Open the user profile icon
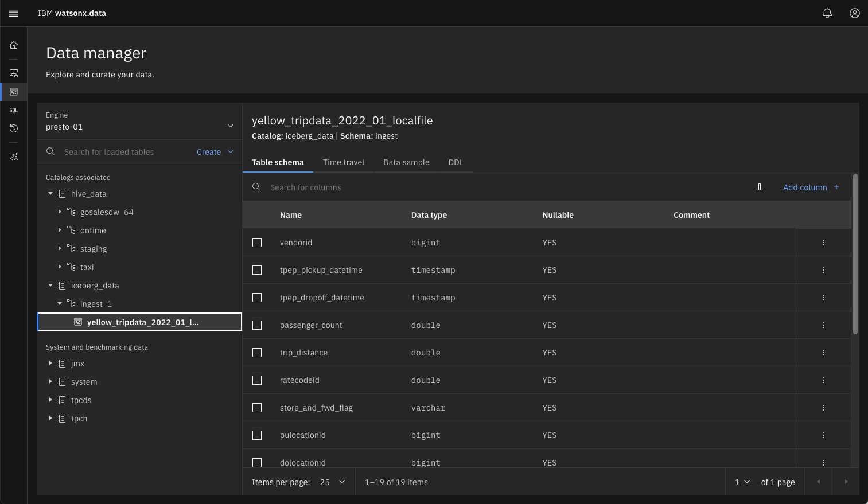The width and height of the screenshot is (868, 504). pyautogui.click(x=855, y=13)
